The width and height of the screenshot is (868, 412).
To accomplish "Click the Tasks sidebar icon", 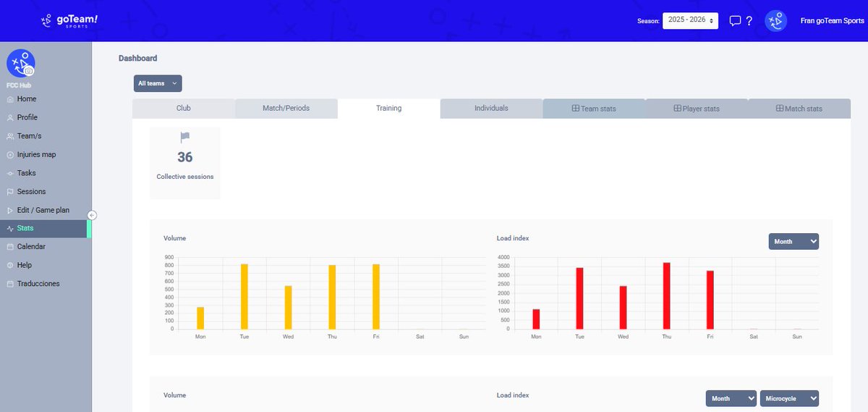I will (x=9, y=173).
